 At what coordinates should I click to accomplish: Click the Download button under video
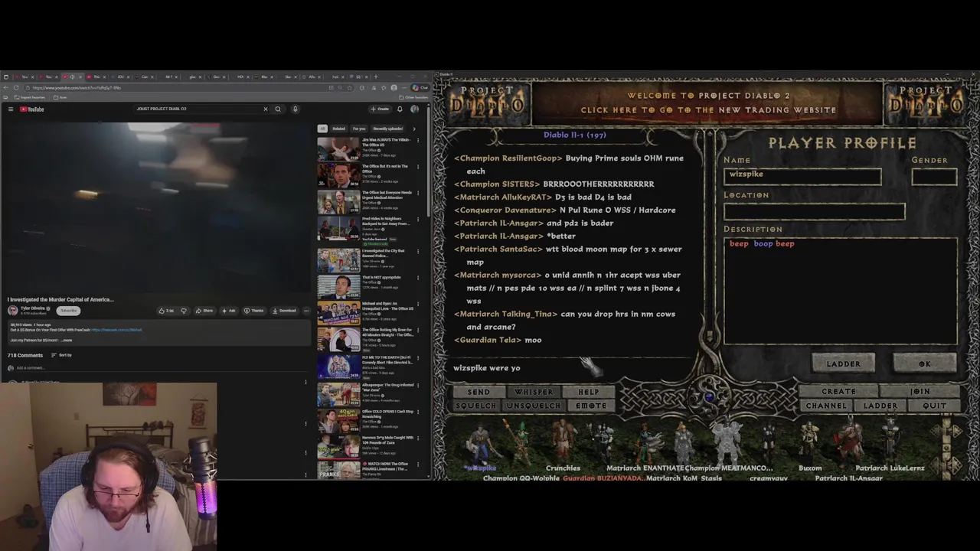click(x=283, y=311)
